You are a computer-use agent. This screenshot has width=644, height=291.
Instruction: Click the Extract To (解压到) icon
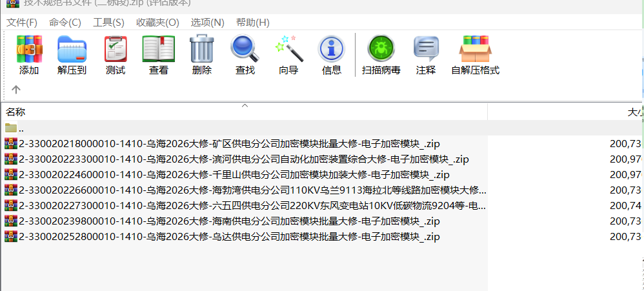[x=72, y=55]
